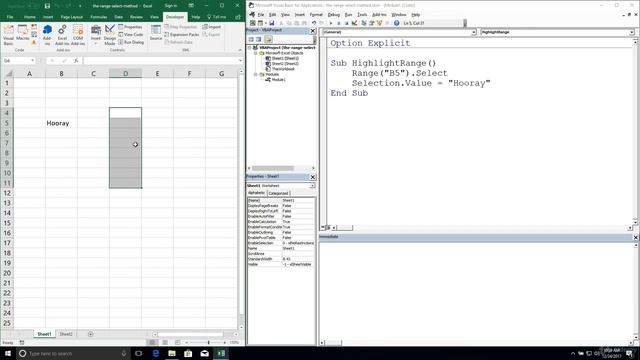640x360 pixels.
Task: Open the Insert UserForm dropdown arrow
Action: coord(265,23)
